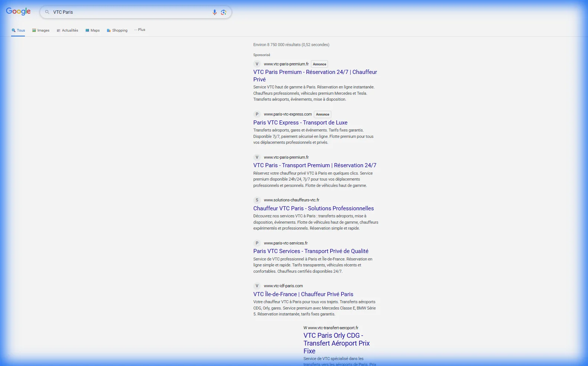Click the www.paris-vtc-services.fr URL text
588x366 pixels.
[286, 243]
